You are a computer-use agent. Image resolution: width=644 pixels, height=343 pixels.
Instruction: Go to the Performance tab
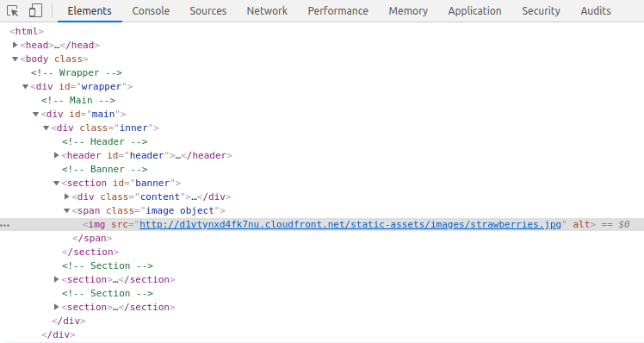click(338, 10)
